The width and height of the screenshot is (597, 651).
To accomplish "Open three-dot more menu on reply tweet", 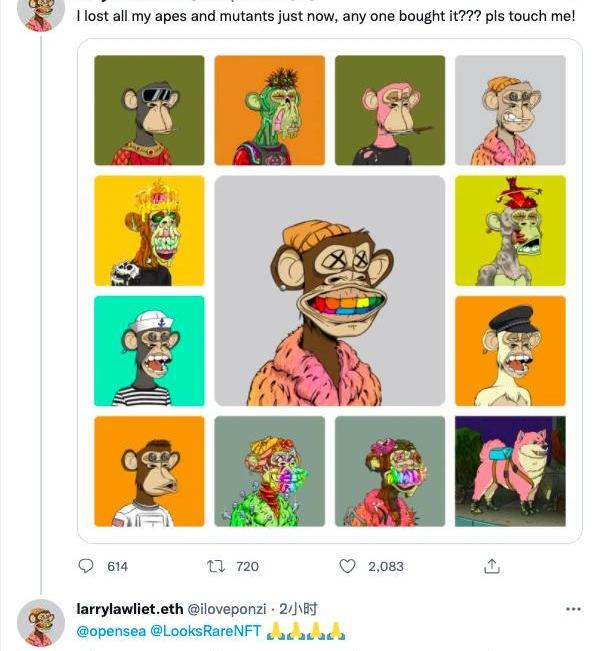I will tap(573, 609).
